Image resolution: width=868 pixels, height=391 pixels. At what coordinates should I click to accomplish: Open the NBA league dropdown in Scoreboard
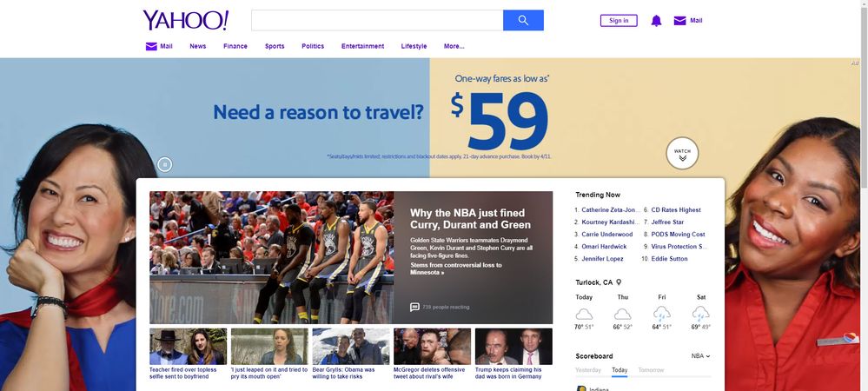[x=700, y=356]
